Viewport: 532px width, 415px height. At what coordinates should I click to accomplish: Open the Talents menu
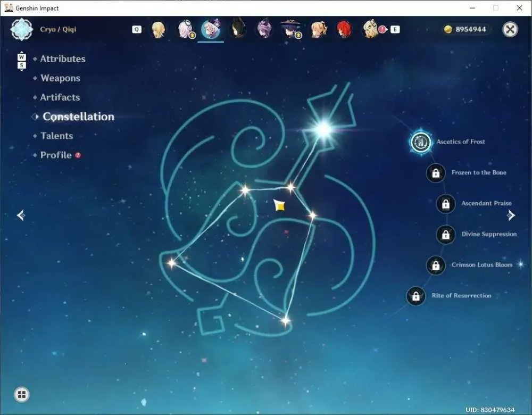[57, 136]
